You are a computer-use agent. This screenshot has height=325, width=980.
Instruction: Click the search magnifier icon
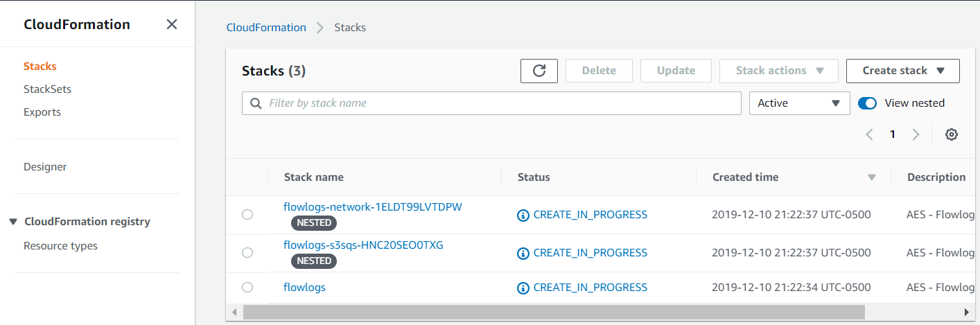click(256, 103)
